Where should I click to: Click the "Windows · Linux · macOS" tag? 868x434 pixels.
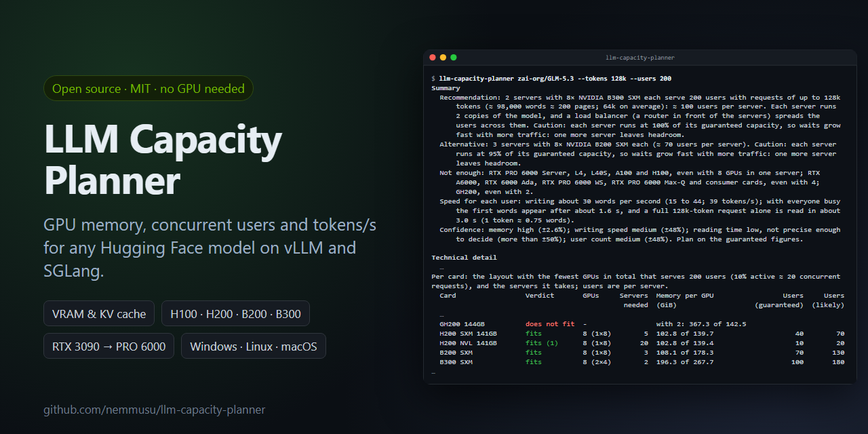254,346
